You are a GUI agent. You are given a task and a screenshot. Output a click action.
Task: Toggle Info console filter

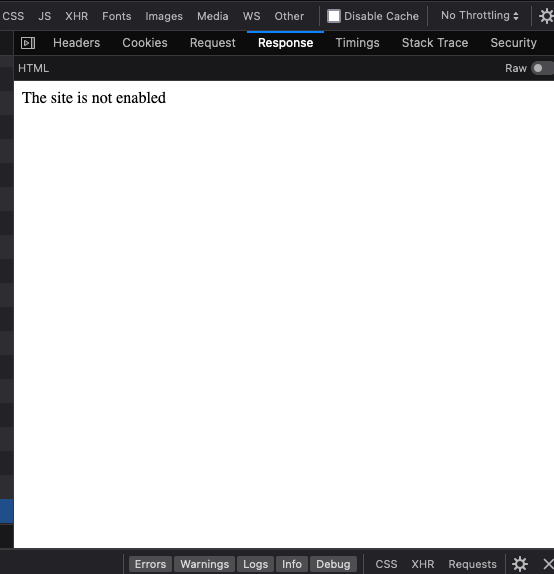pyautogui.click(x=291, y=564)
